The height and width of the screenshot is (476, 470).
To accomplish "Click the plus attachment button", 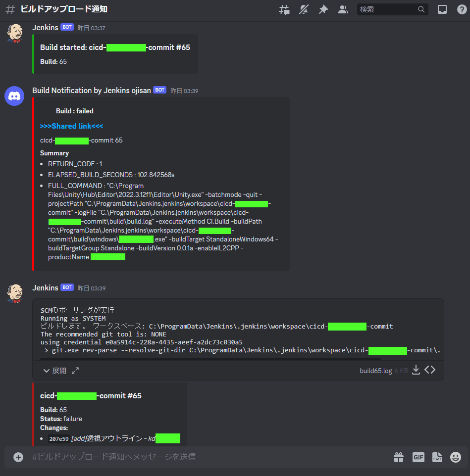I will 18,457.
